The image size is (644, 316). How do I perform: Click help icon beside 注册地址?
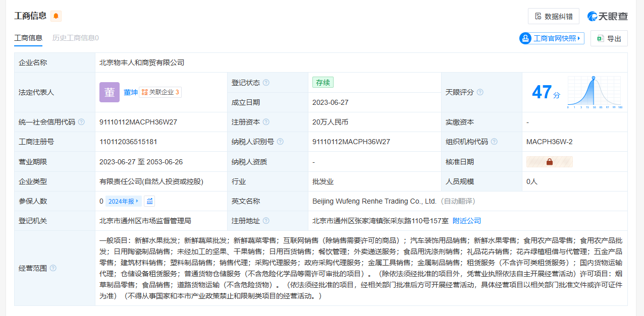click(266, 221)
